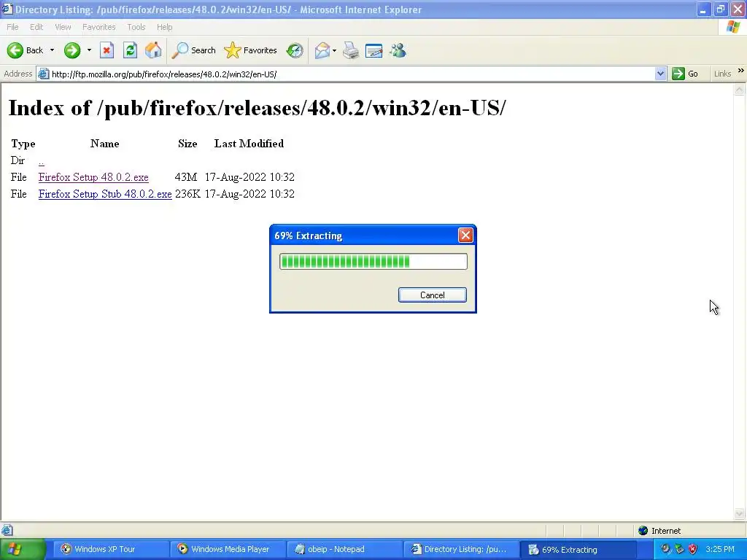Print the page with the printer icon
Screen dimensions: 747x560
pyautogui.click(x=351, y=50)
